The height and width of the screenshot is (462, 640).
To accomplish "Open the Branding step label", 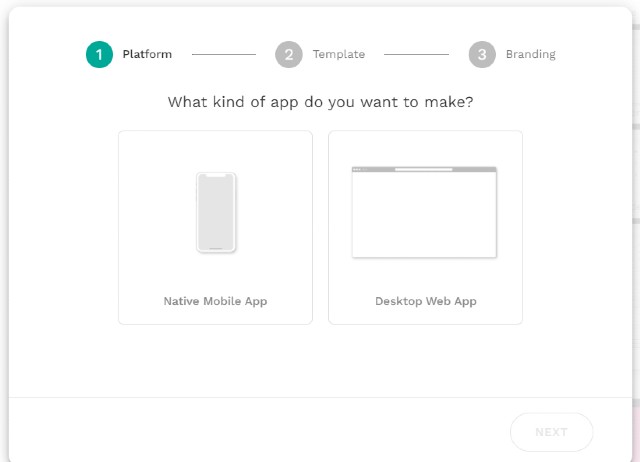I will [x=531, y=54].
